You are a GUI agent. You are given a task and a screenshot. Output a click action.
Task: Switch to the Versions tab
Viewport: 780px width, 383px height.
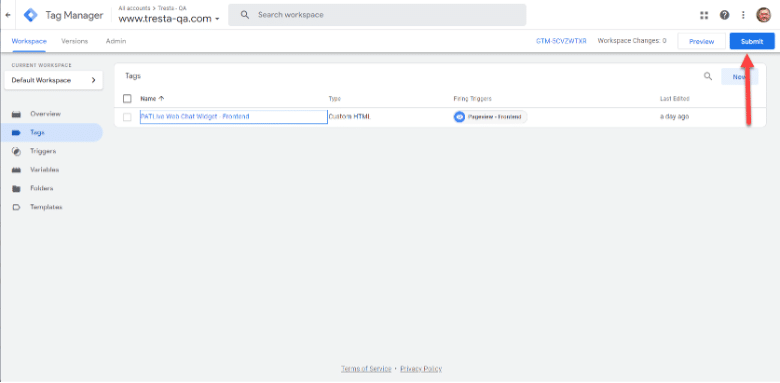coord(75,41)
